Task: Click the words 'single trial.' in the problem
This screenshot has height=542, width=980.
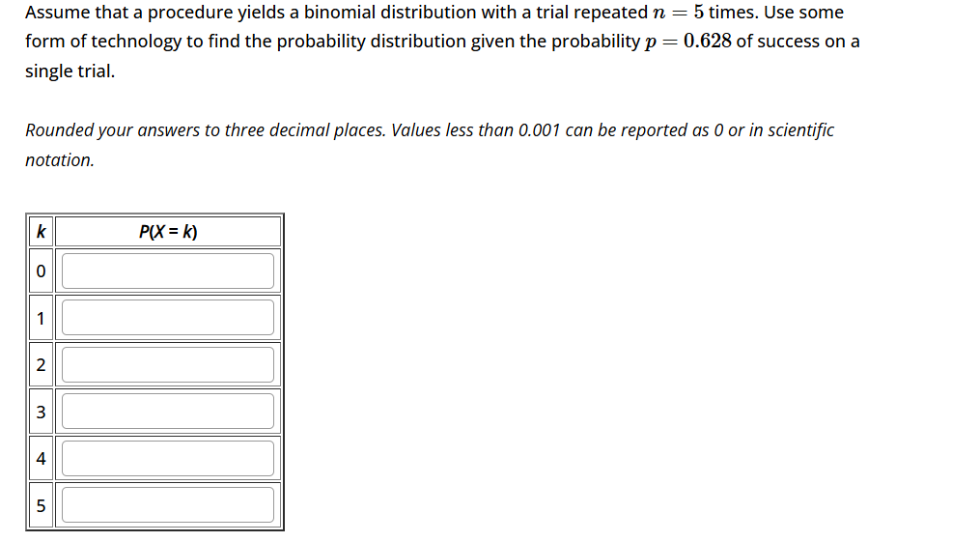Action: (x=70, y=71)
